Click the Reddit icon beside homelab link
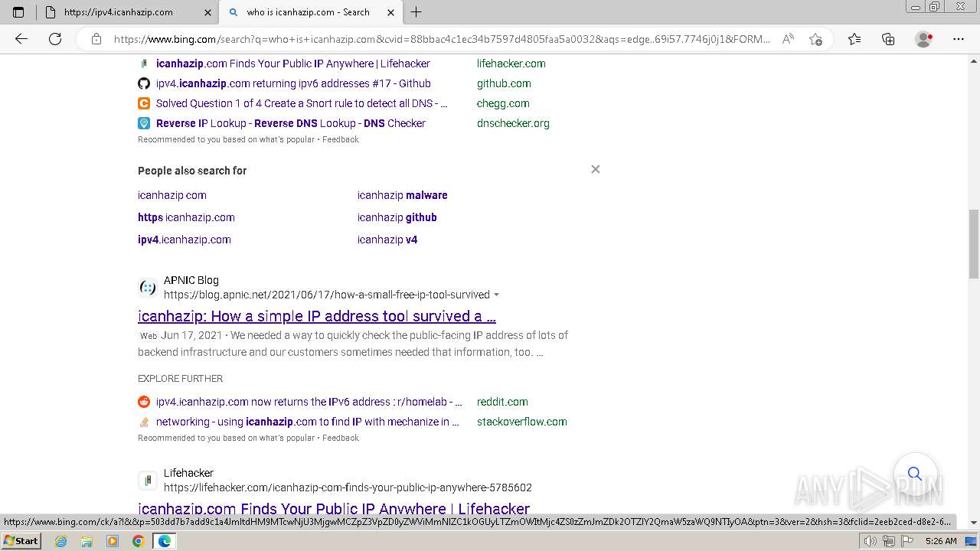980x551 pixels. tap(144, 402)
